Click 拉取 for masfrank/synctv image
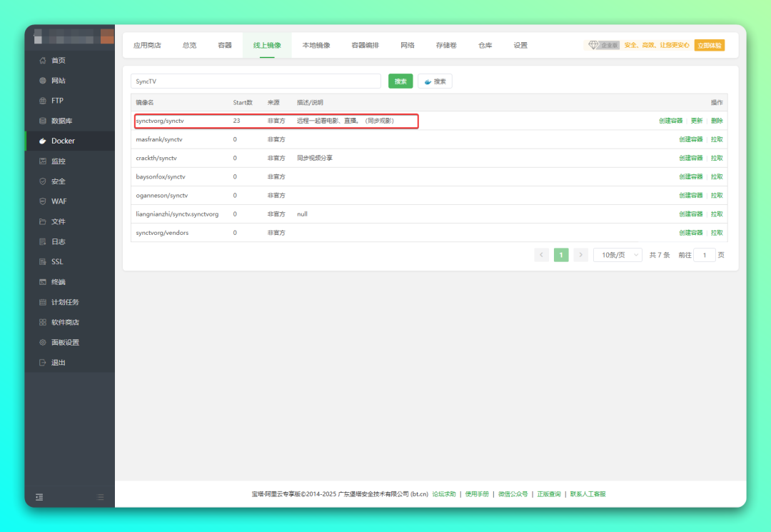 point(717,139)
